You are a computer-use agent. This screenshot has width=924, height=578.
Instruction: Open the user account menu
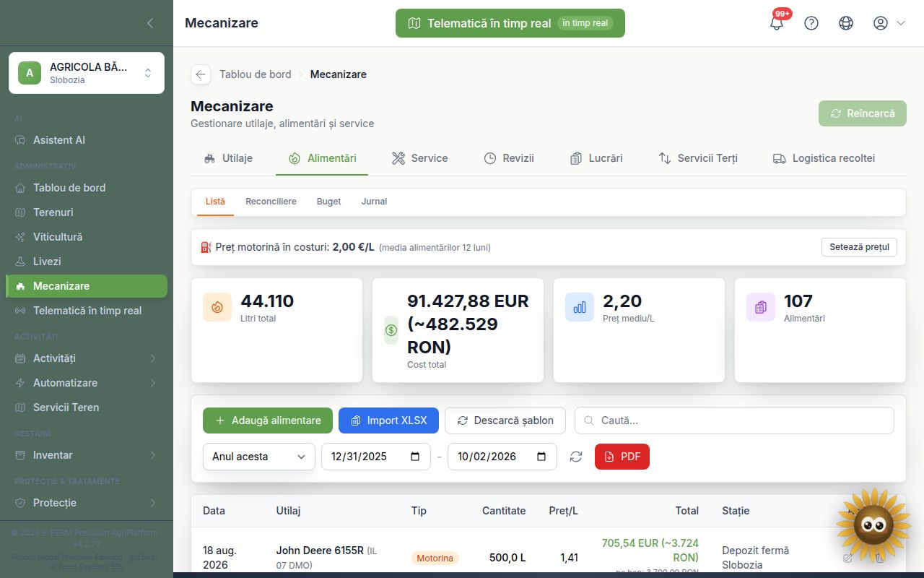[x=889, y=23]
